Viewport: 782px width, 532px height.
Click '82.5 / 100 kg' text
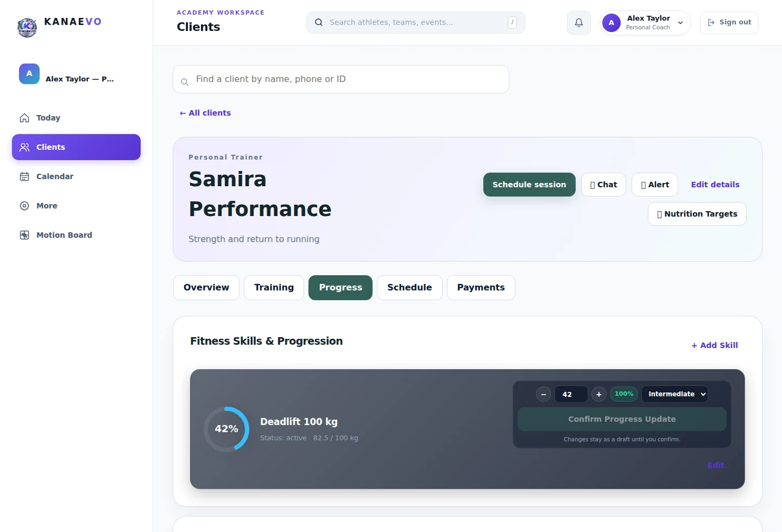(336, 438)
